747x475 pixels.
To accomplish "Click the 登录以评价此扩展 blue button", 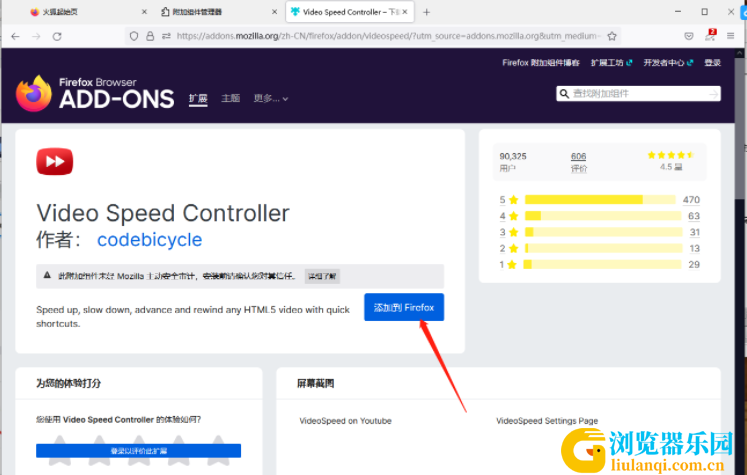I will click(139, 451).
